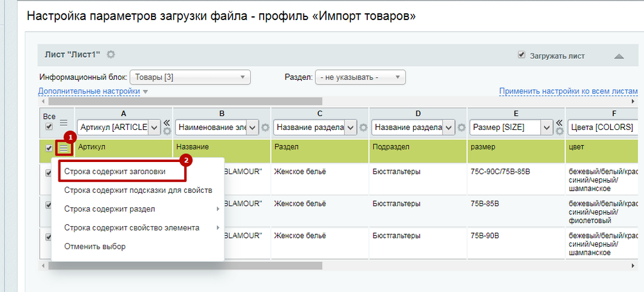Click the right arrow of the bottom scrollbar

(x=633, y=266)
